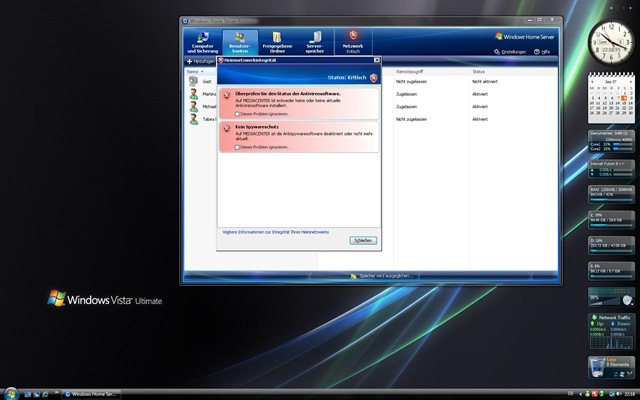Click highlighted today date in calendar gadget

(x=624, y=98)
